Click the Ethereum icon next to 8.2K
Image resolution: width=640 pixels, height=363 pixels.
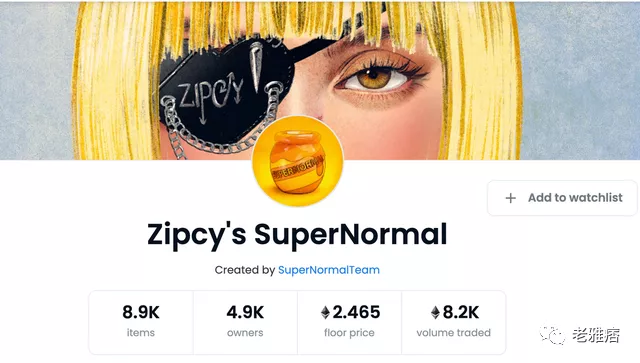click(436, 312)
